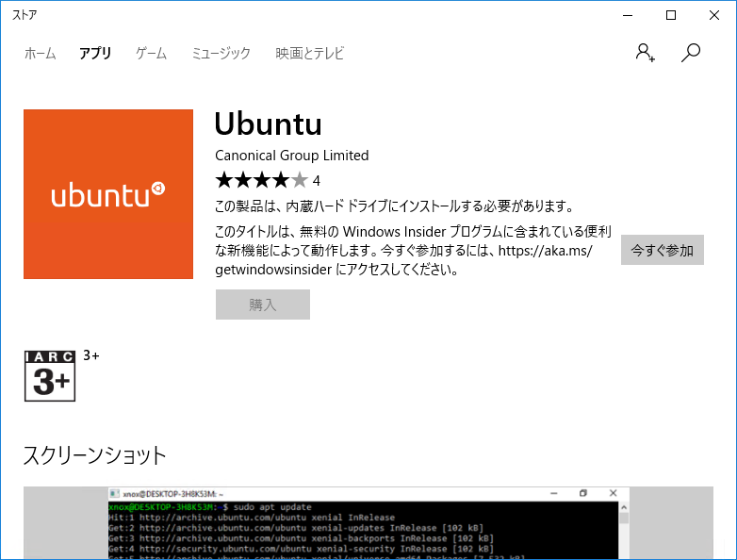Click the IARC 3+ rating badge
Screen dimensions: 737x560
point(50,375)
